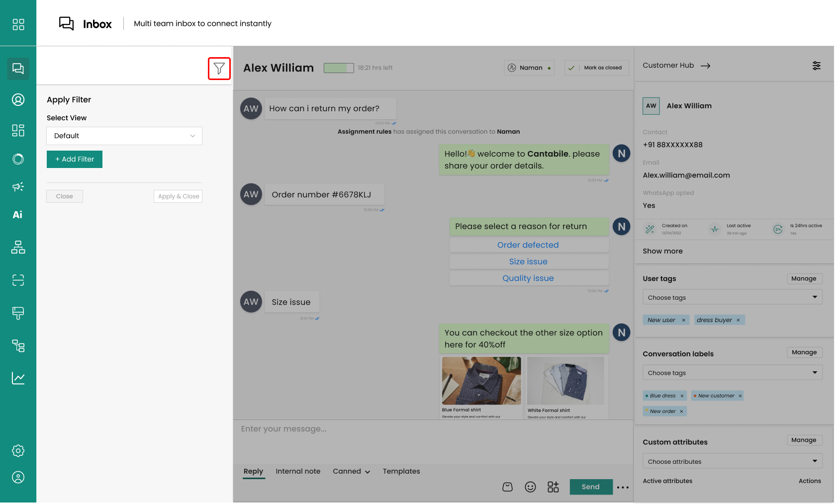
Task: Switch to the Templates tab
Action: click(x=401, y=471)
